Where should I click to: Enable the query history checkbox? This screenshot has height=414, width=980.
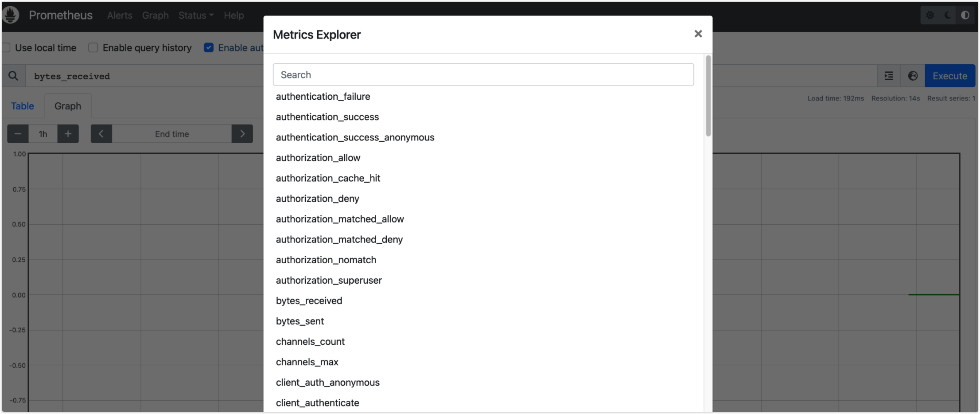[x=93, y=47]
